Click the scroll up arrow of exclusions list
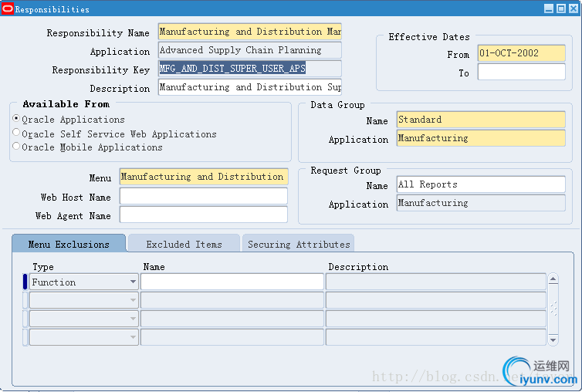The image size is (582, 392). 553,279
